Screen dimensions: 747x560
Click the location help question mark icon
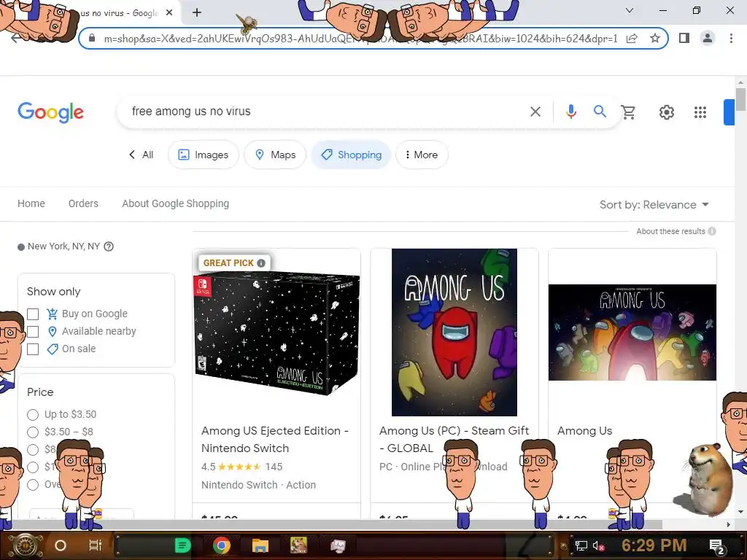[x=109, y=246]
